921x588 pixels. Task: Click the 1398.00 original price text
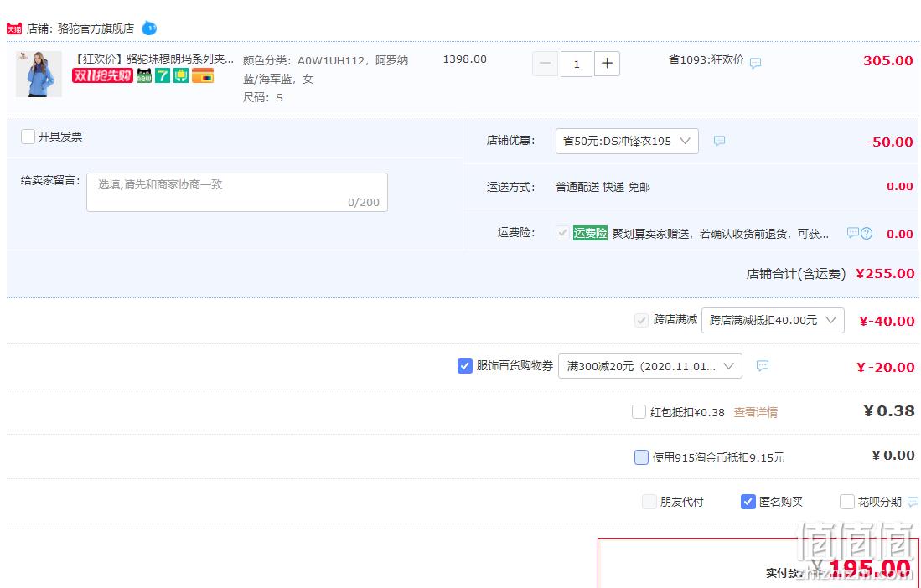click(x=464, y=59)
